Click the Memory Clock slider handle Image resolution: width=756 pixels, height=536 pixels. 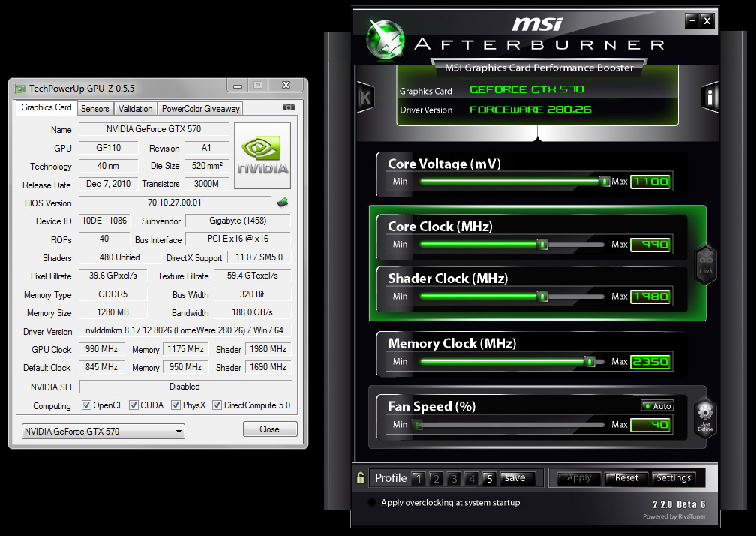point(589,361)
